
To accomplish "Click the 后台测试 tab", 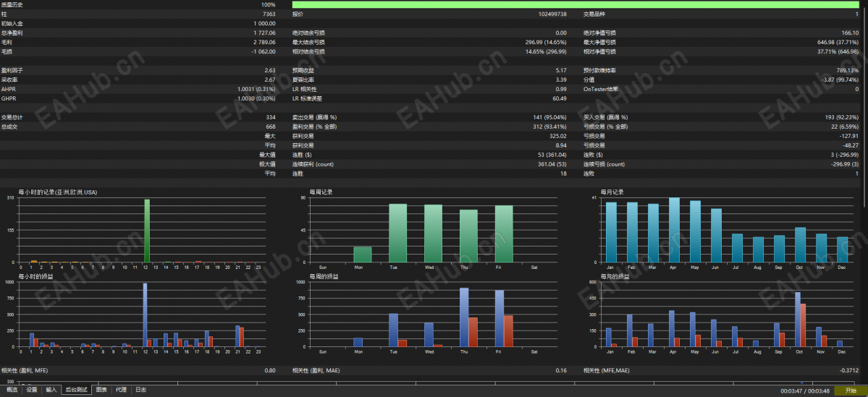I will point(77,390).
